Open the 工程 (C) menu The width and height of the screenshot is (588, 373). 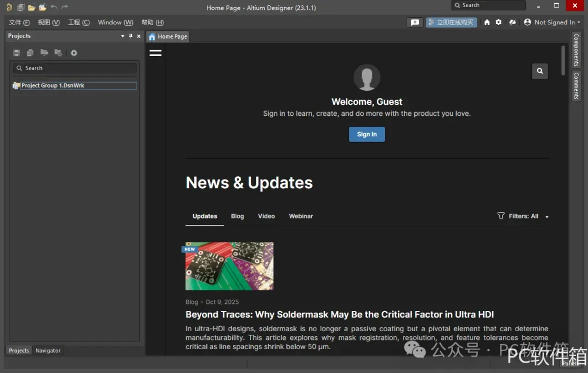point(79,22)
